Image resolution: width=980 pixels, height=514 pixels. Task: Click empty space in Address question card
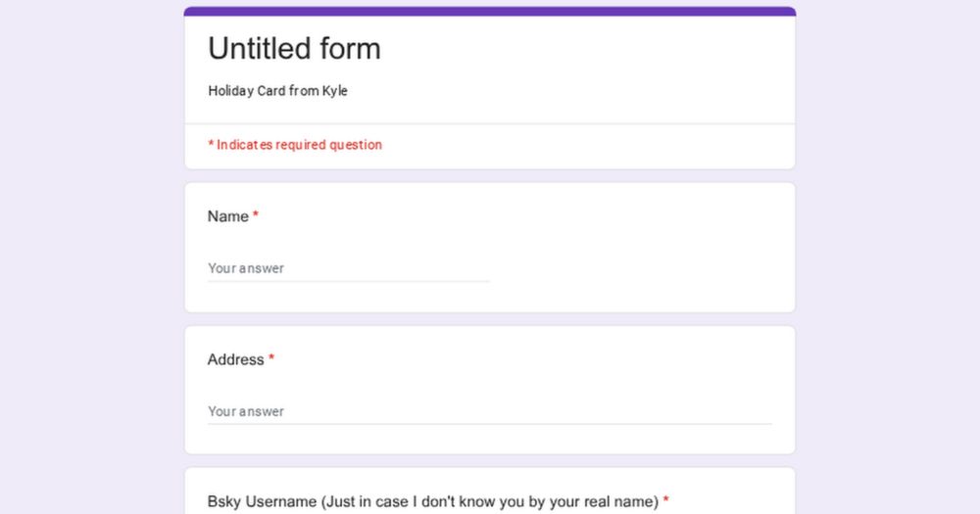[588, 372]
